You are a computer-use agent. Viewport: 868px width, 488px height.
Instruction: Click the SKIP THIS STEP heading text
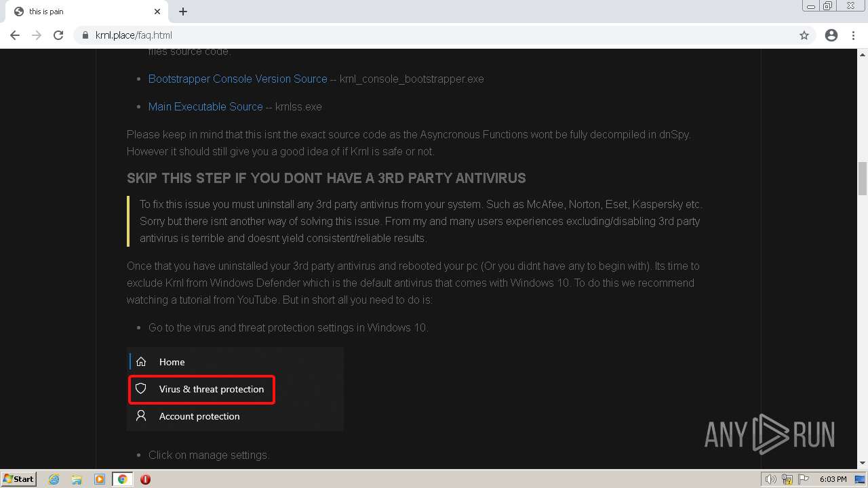[326, 178]
